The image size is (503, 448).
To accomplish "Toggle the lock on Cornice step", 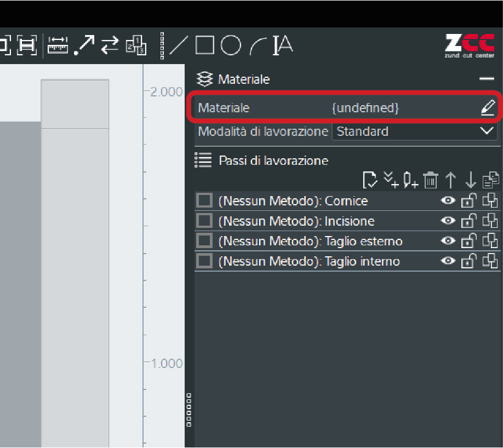I will click(x=468, y=201).
